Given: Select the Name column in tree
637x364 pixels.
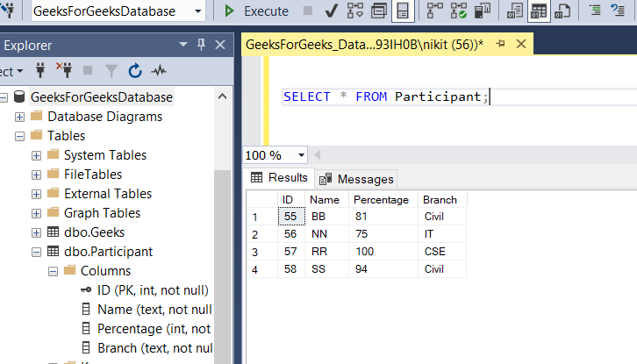Looking at the screenshot, I should (x=154, y=310).
